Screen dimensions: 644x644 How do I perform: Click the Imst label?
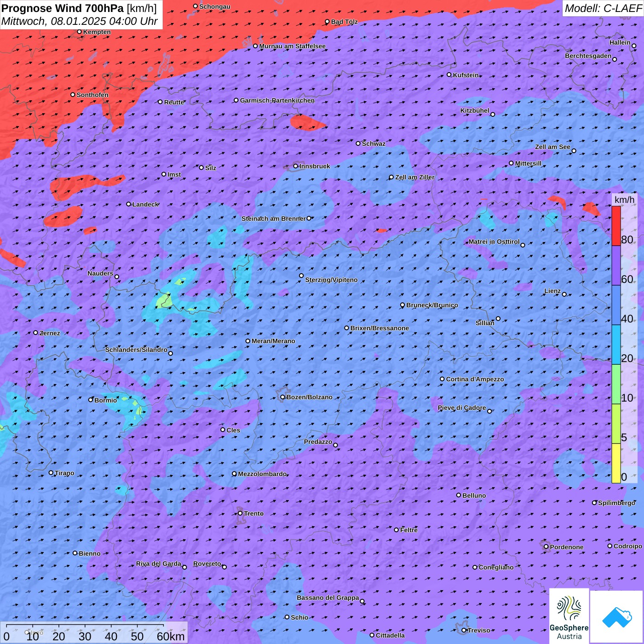(x=174, y=174)
